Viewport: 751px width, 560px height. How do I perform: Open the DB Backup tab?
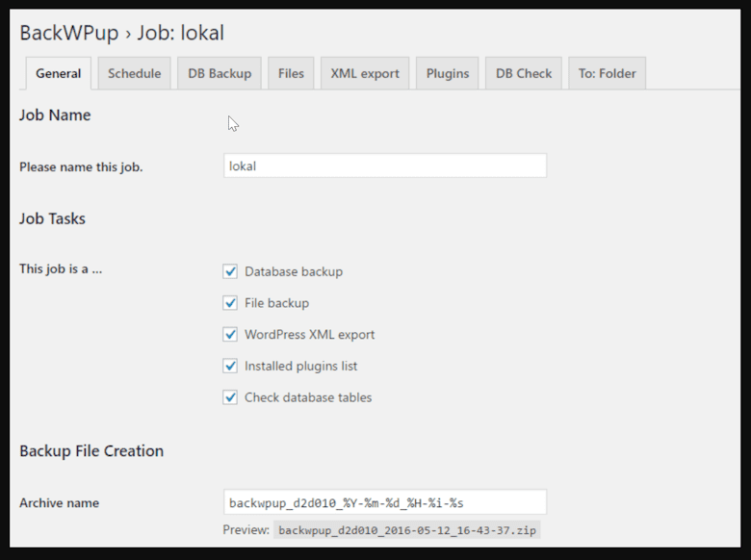tap(220, 73)
